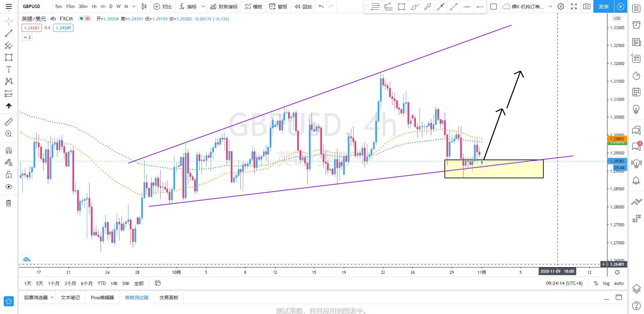Select the brush tool in floating toolbar
Viewport: 644px width, 314px height.
[x=415, y=7]
